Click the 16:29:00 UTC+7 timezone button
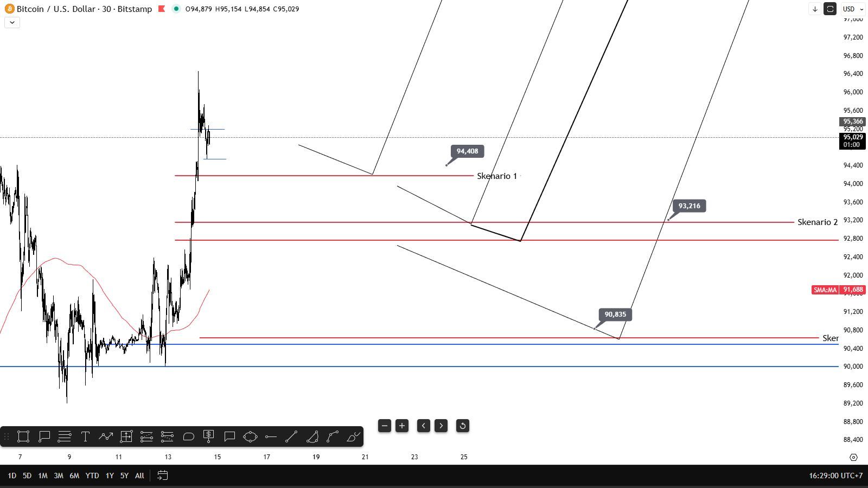 (835, 476)
